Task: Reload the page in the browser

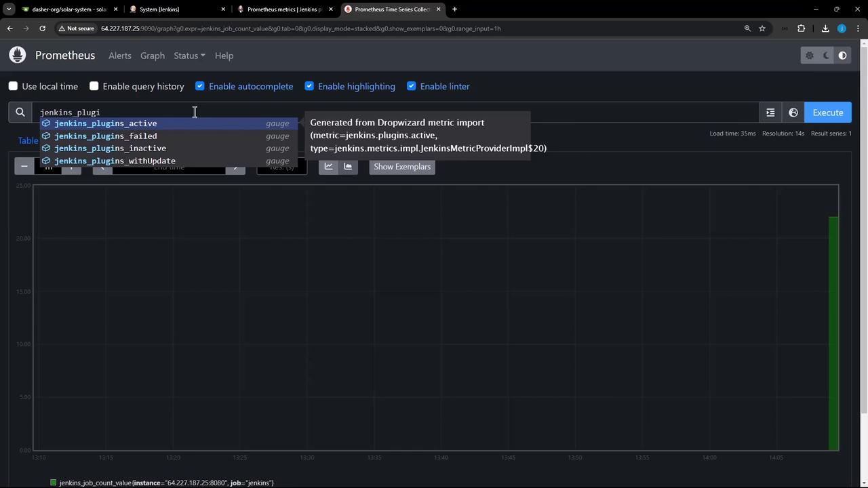Action: 42,28
